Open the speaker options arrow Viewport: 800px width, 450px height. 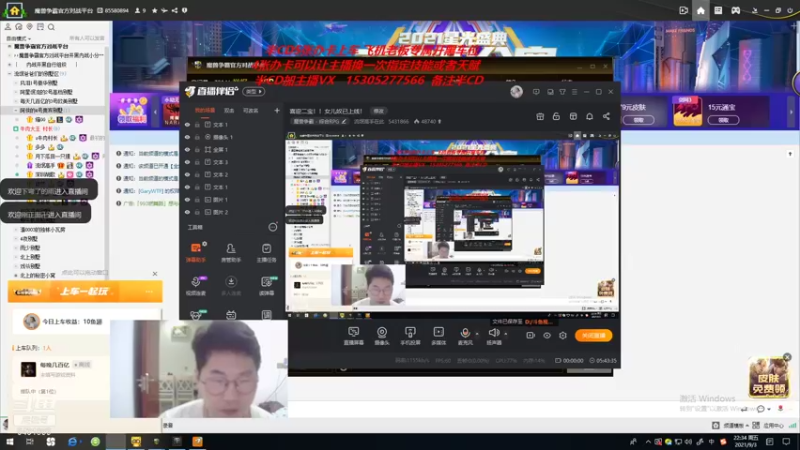[x=506, y=334]
